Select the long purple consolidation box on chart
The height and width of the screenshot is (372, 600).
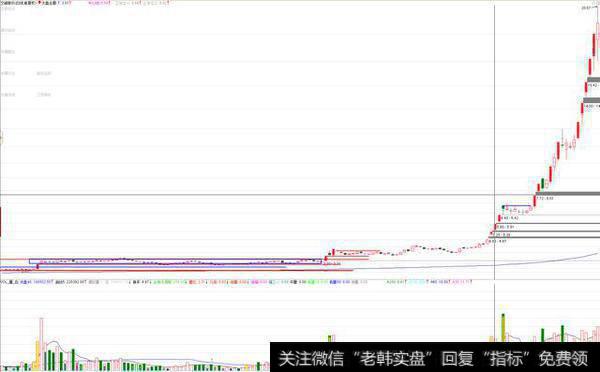(175, 261)
